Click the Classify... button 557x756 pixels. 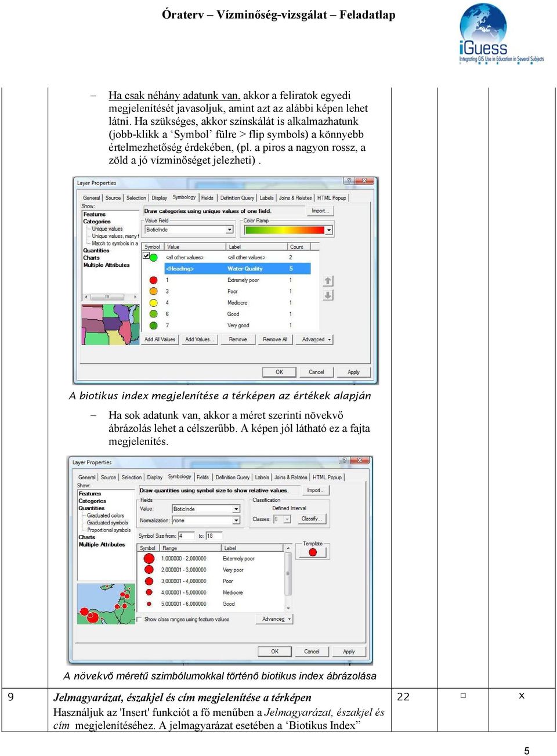(312, 519)
